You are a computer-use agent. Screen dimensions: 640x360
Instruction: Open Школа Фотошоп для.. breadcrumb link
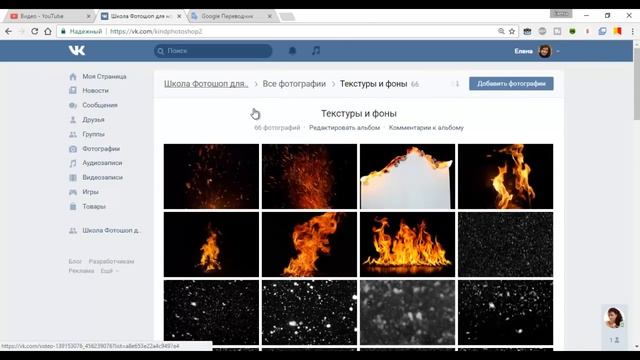click(206, 84)
